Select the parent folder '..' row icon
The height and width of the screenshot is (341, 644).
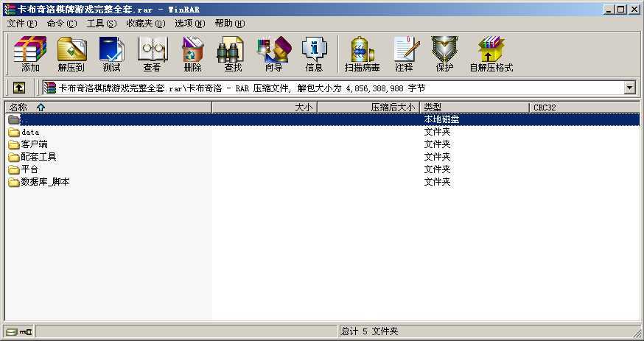coord(15,119)
